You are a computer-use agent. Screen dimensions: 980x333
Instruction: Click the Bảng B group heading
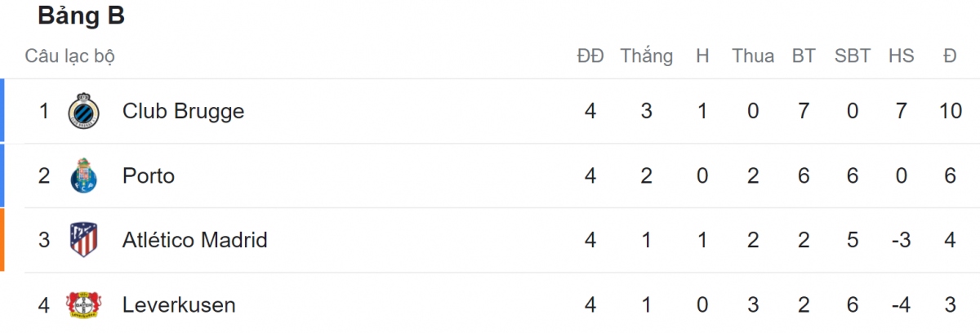[81, 16]
